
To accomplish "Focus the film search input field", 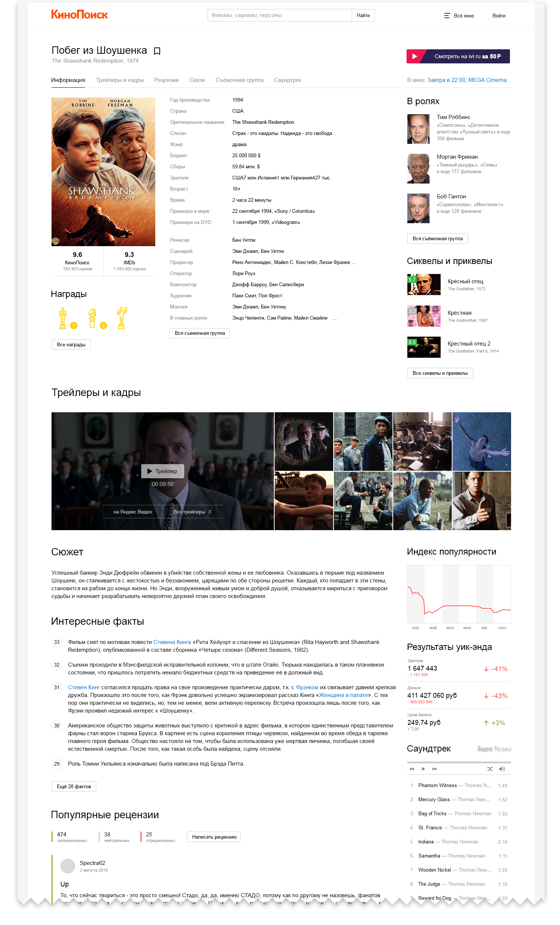I will pyautogui.click(x=279, y=16).
